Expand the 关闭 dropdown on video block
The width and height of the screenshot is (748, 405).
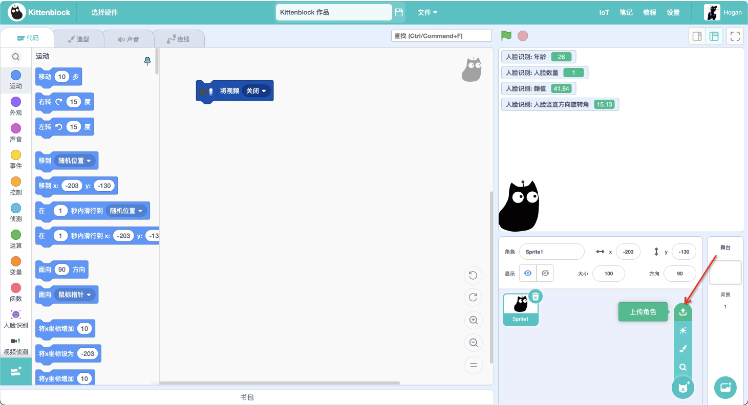pyautogui.click(x=257, y=91)
